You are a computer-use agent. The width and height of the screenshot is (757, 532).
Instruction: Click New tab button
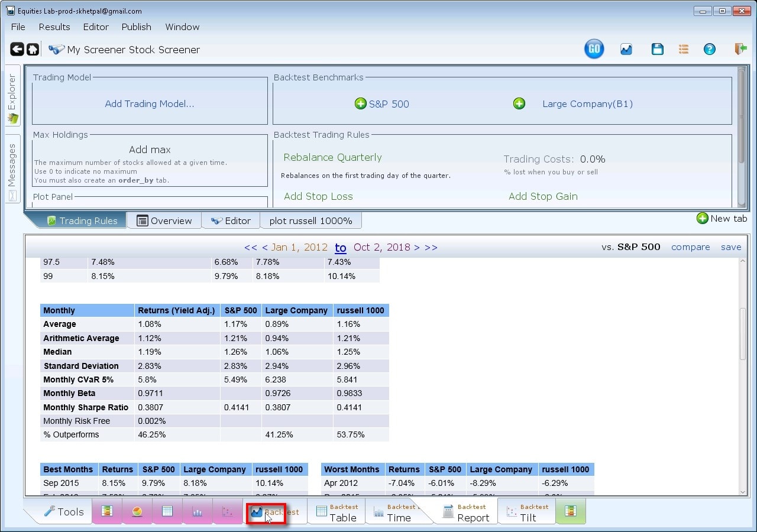pos(722,218)
